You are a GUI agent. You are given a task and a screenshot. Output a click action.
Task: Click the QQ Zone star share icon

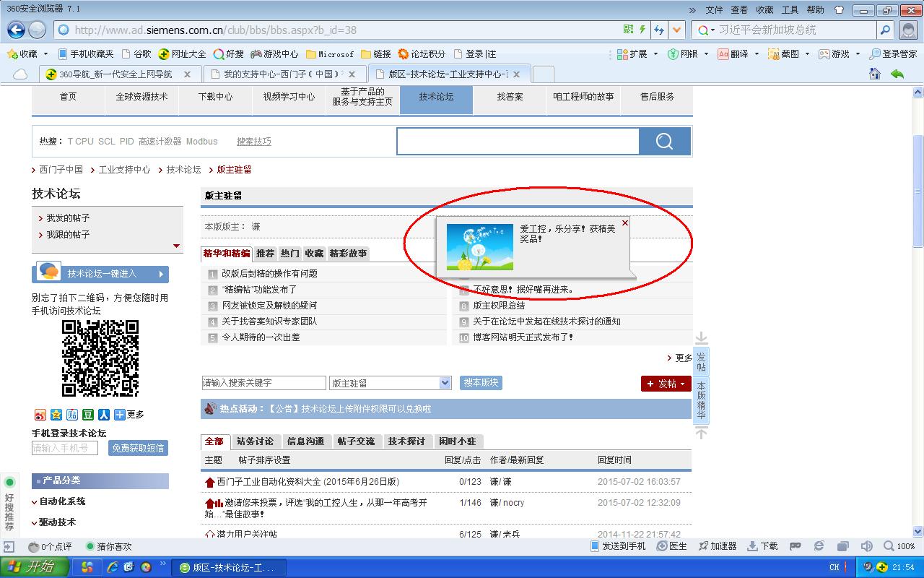coord(56,415)
